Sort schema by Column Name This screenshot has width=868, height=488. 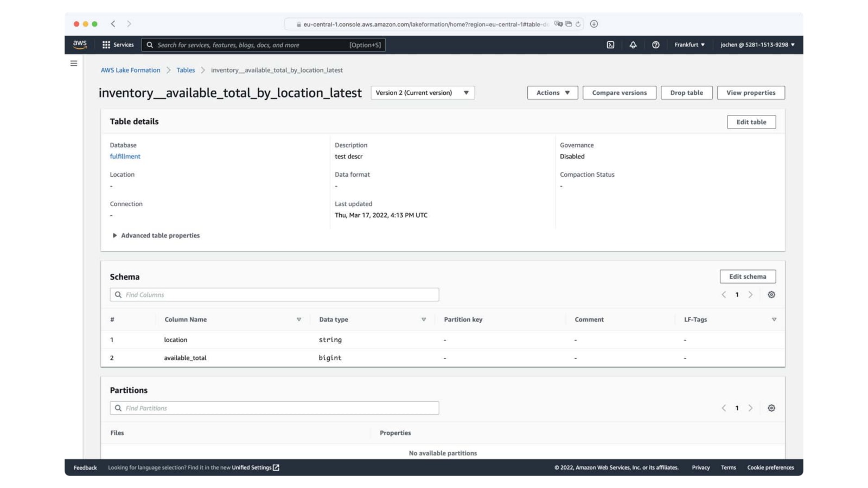click(x=299, y=320)
